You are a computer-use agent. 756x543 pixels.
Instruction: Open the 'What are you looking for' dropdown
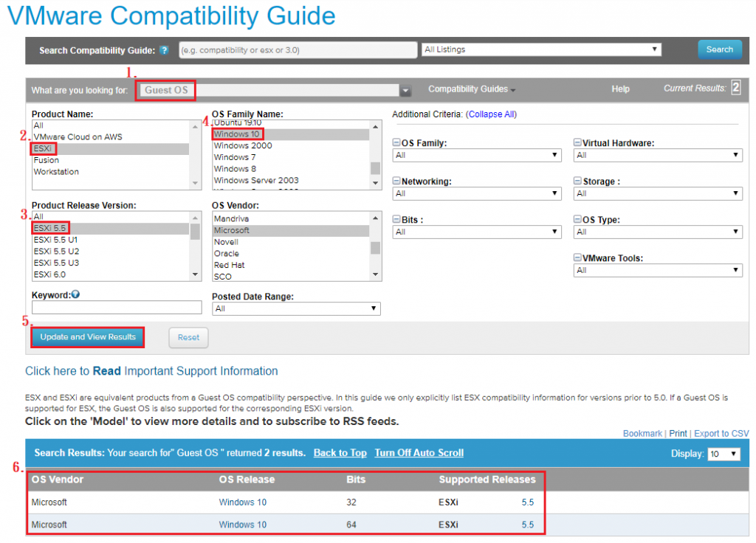(x=405, y=90)
